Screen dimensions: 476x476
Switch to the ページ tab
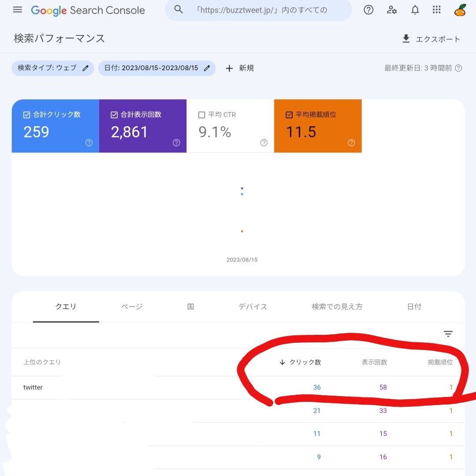(x=132, y=307)
